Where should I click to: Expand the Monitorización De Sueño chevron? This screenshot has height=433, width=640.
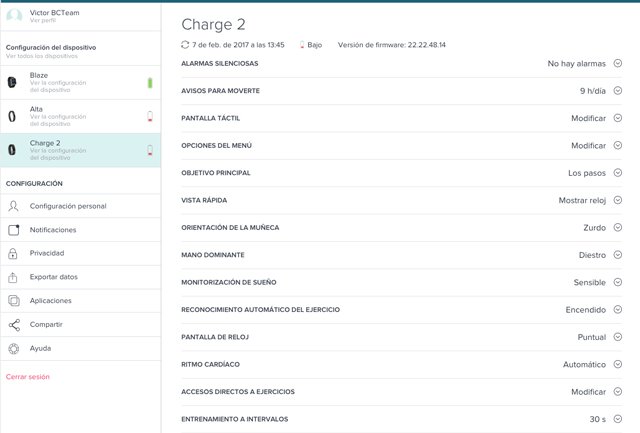point(618,282)
